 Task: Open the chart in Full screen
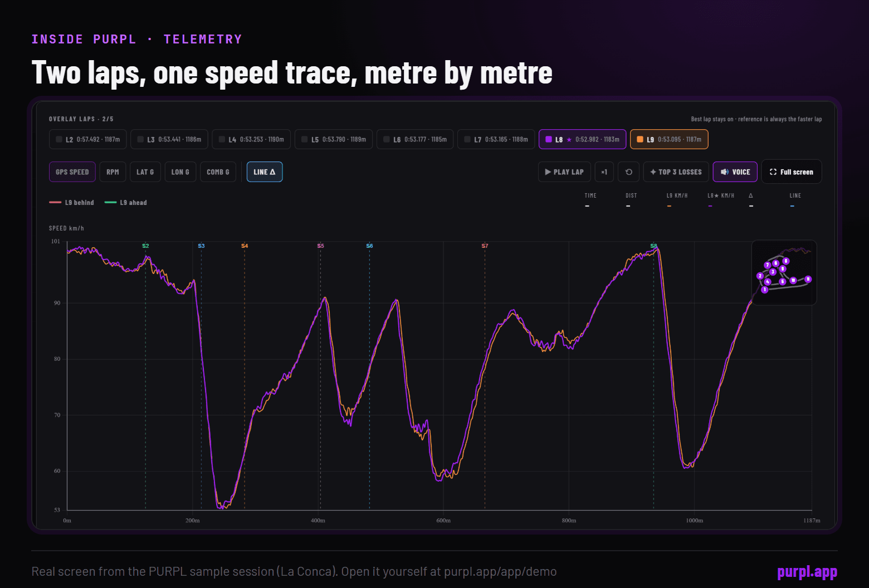(x=792, y=172)
